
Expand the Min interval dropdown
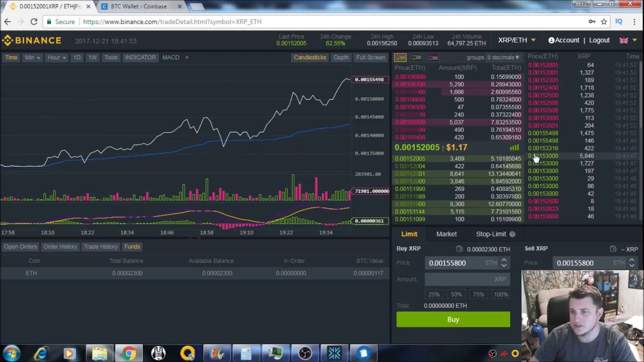[x=33, y=57]
